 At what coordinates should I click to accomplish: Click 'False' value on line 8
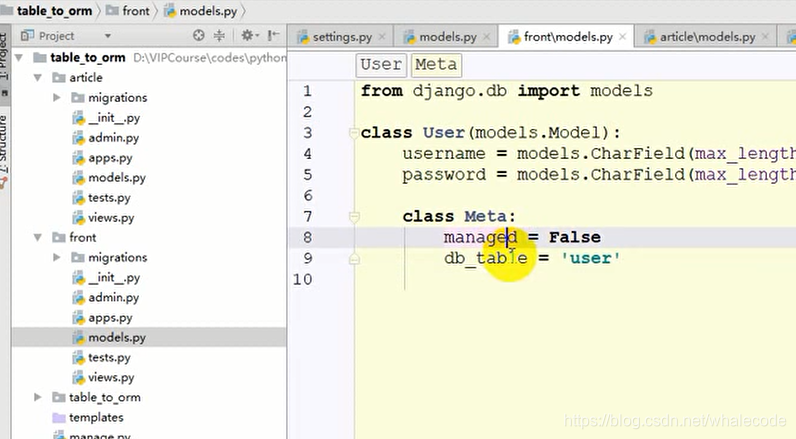575,237
